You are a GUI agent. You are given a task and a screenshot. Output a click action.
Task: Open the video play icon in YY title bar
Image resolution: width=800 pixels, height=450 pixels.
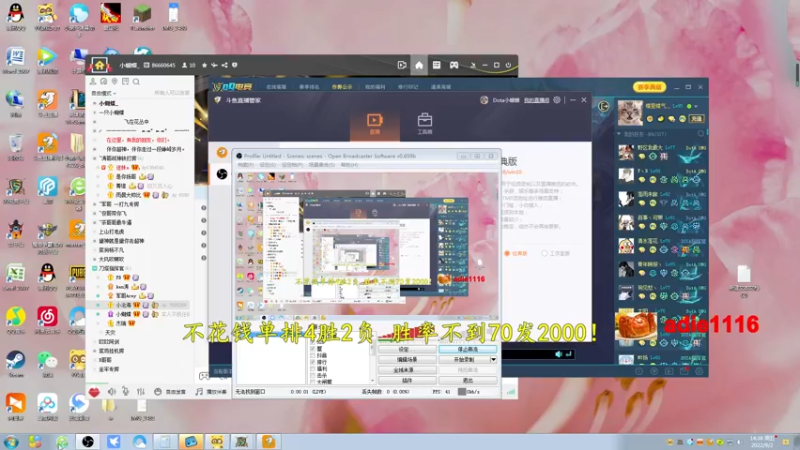click(402, 65)
